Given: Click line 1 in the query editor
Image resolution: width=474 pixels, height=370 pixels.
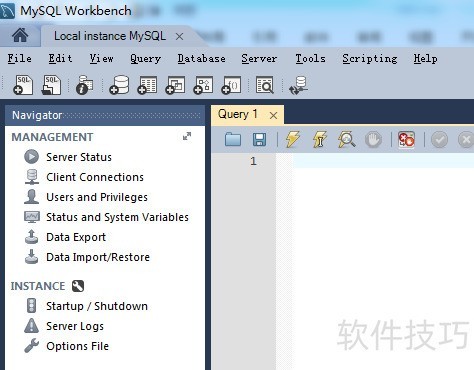Looking at the screenshot, I should coord(383,161).
